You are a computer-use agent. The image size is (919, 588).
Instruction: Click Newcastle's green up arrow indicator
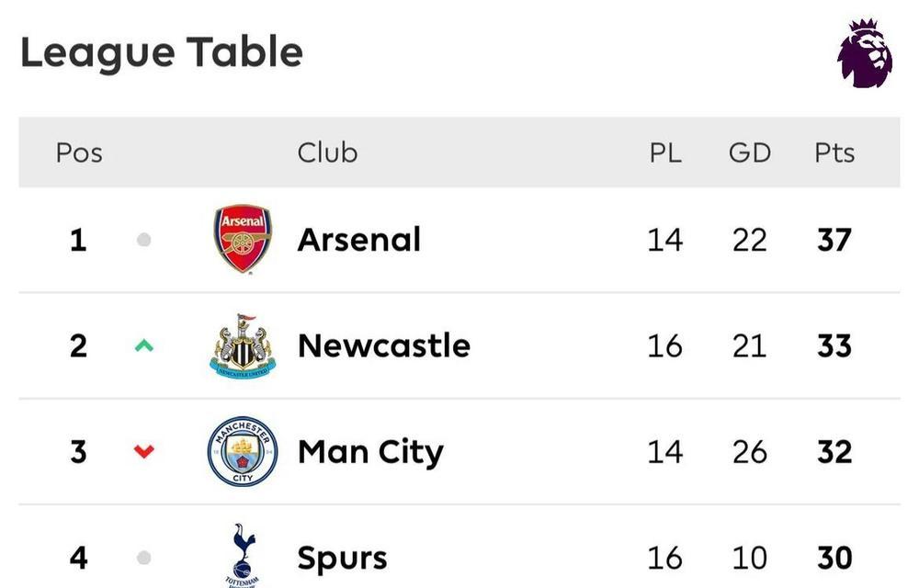pyautogui.click(x=143, y=345)
